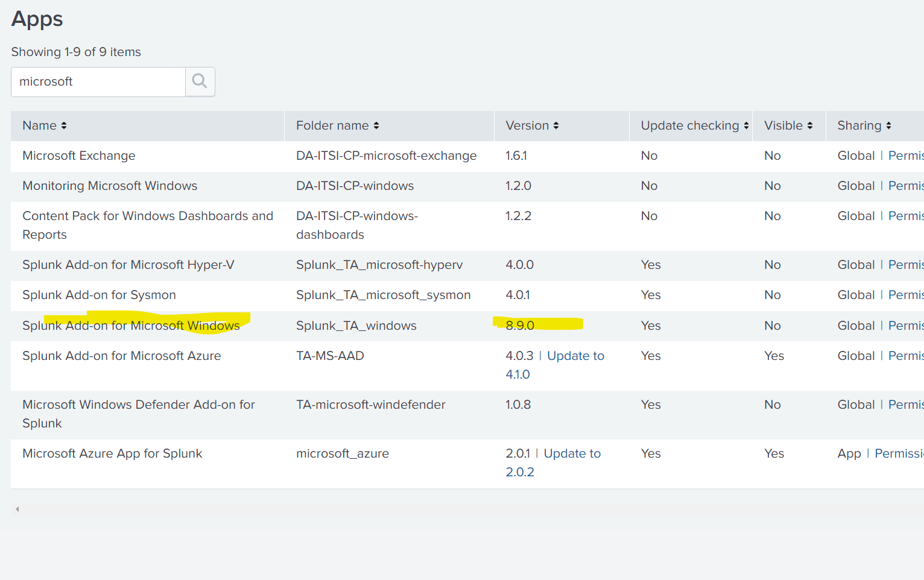Open Permissions for Microsoft Azure App row
Screen dimensions: 924x580
pyautogui.click(x=899, y=453)
